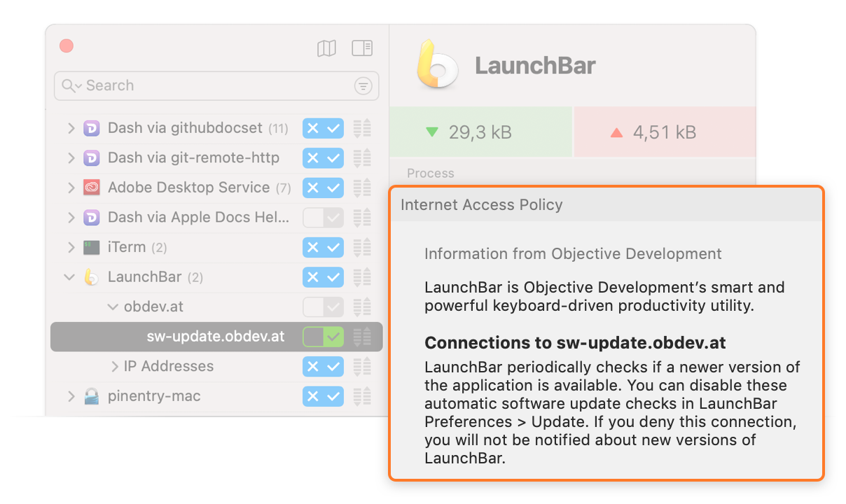The width and height of the screenshot is (846, 504).
Task: Expand Dash via githubdocset row
Action: tap(71, 128)
